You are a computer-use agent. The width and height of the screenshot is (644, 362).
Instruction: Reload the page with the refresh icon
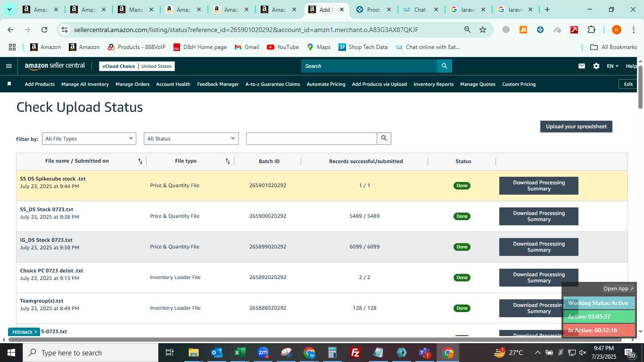coord(44,30)
